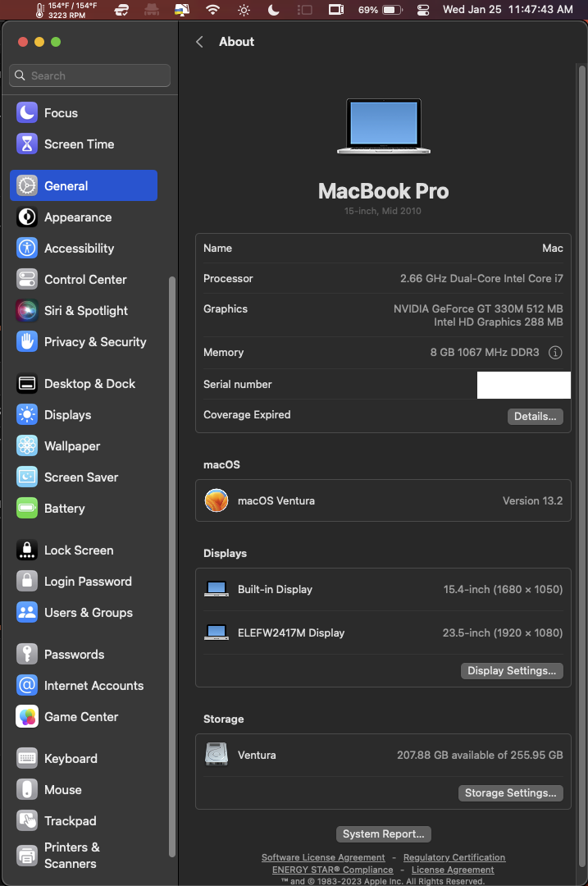Open the Appearance icon in sidebar

26,217
